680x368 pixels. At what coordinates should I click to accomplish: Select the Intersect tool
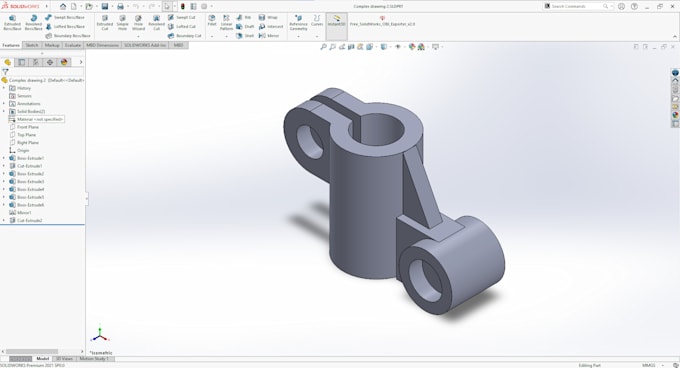[x=271, y=26]
